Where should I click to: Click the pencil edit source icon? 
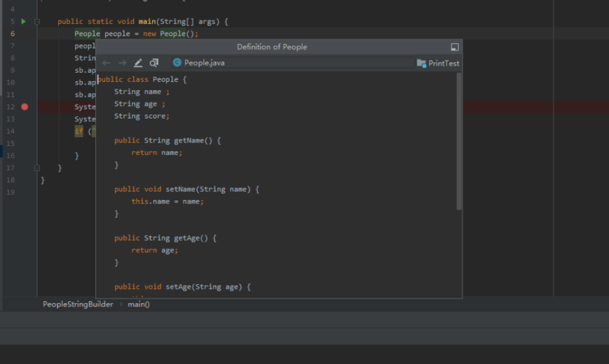coord(138,63)
